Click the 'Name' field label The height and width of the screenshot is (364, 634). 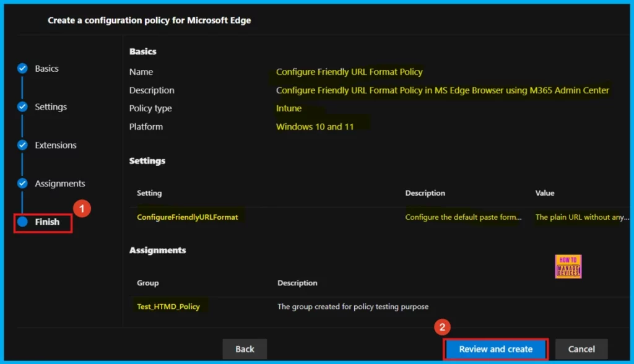tap(141, 72)
